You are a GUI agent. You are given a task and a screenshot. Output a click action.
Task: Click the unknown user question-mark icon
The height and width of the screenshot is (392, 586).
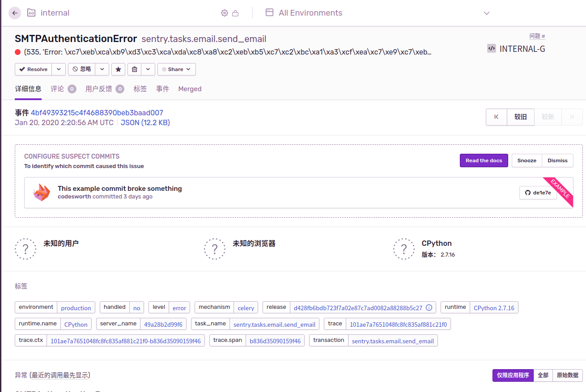coord(25,249)
